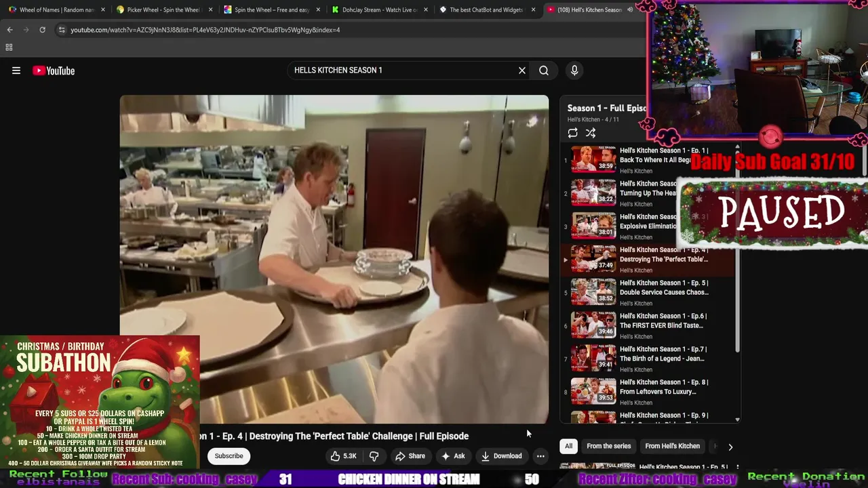
Task: Click the Share button
Action: click(x=410, y=456)
